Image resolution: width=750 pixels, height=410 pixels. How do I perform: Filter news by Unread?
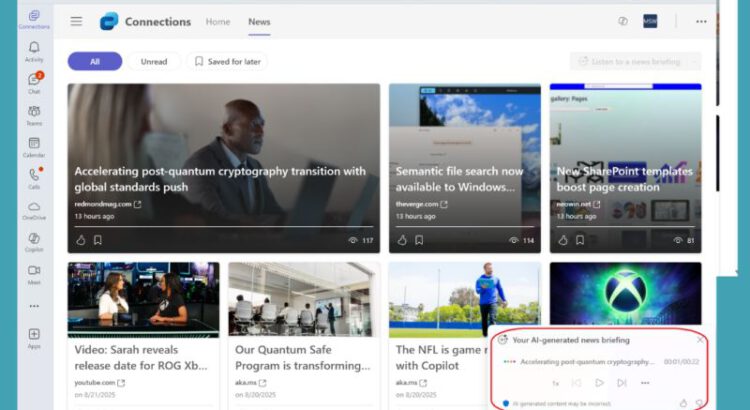click(154, 61)
